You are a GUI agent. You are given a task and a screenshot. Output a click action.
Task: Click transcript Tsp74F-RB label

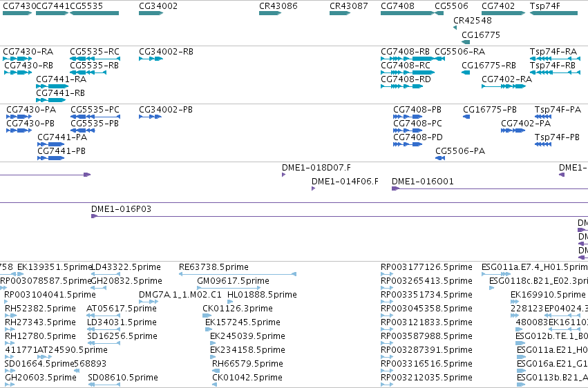click(x=553, y=66)
